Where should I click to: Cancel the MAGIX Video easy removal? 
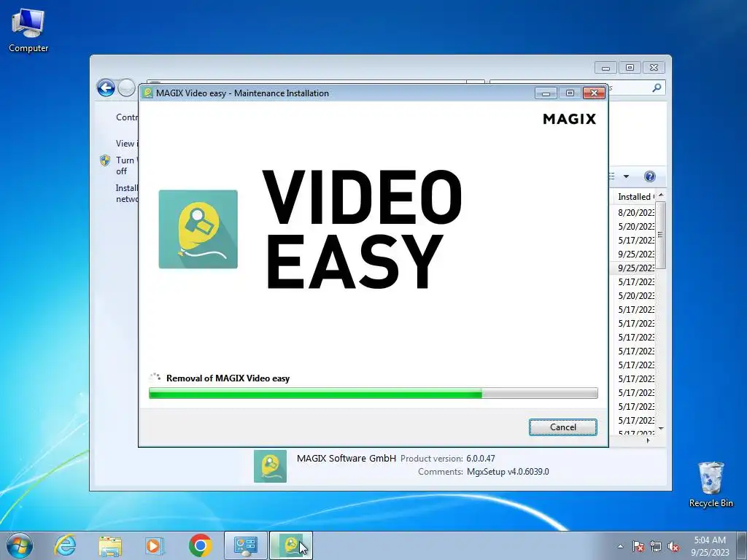562,427
